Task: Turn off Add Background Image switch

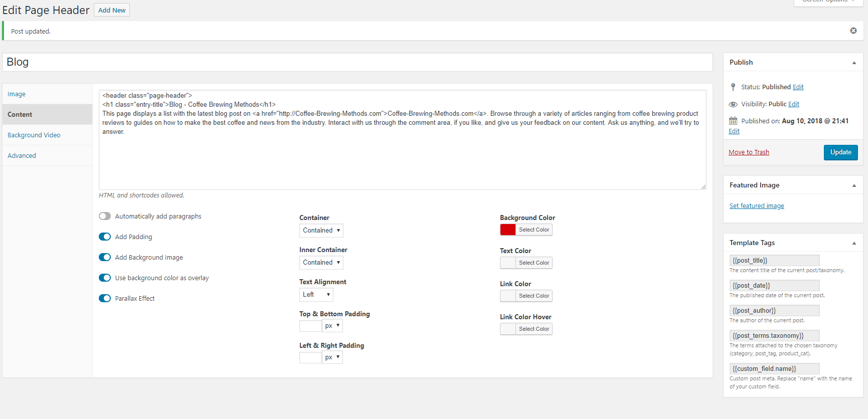Action: (x=105, y=257)
